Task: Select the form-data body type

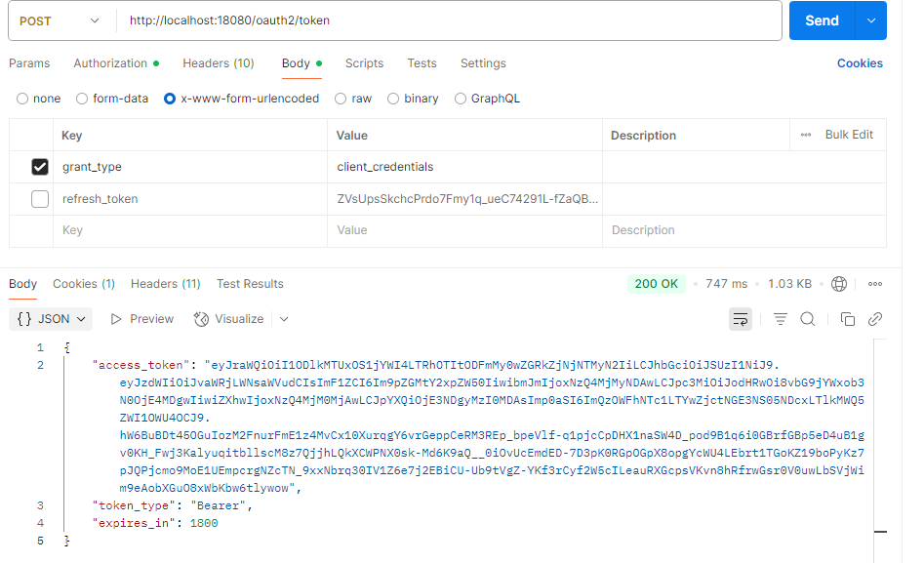Action: click(x=82, y=99)
